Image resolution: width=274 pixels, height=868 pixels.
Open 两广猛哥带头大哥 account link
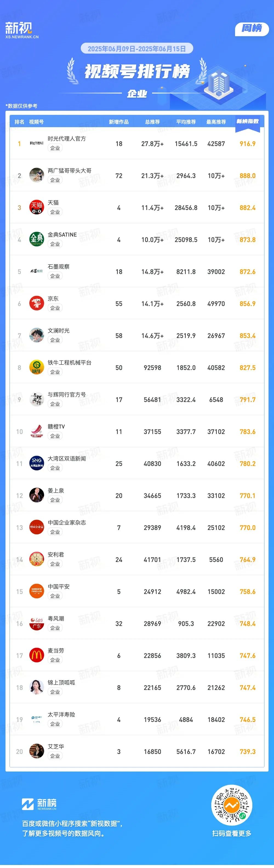[x=70, y=170]
